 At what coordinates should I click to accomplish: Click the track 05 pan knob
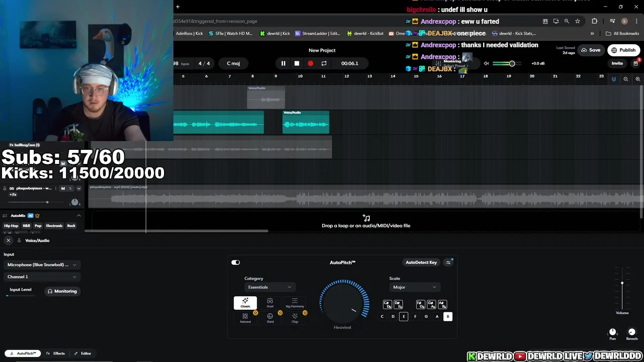click(75, 202)
